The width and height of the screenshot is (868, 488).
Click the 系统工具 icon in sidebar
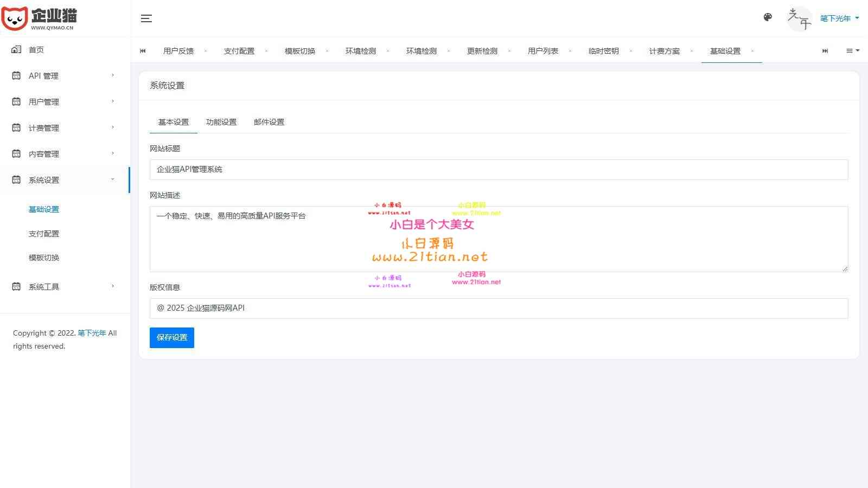pos(16,286)
